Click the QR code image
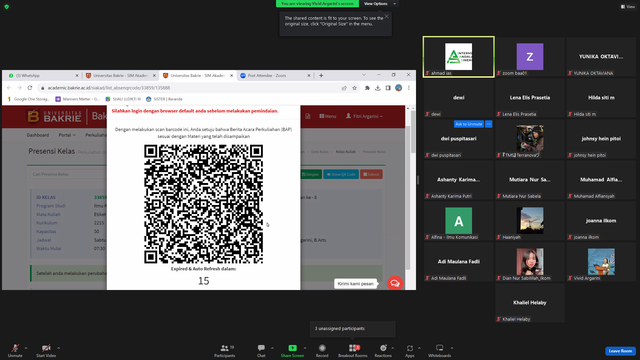 pyautogui.click(x=203, y=204)
